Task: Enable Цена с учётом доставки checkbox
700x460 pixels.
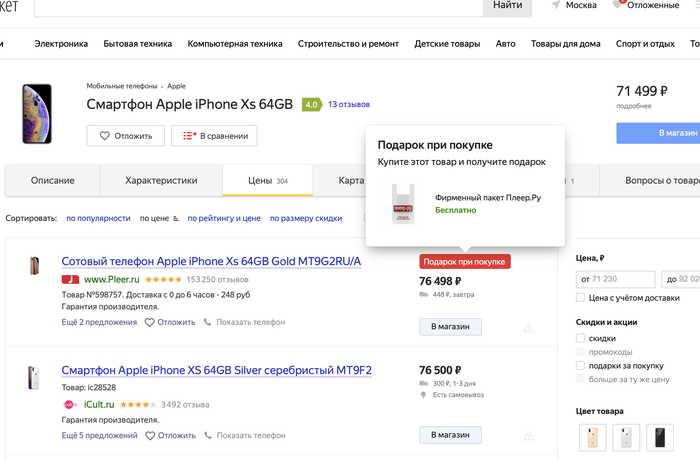Action: click(581, 298)
